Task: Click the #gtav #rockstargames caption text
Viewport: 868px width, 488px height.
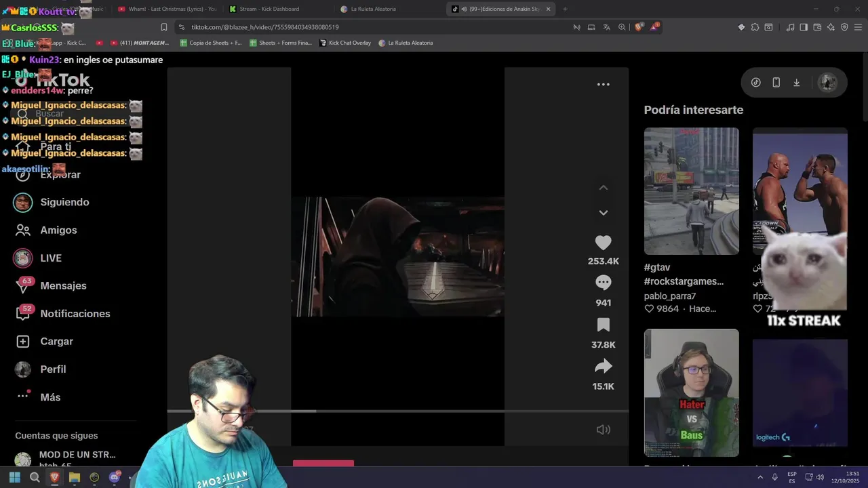Action: (684, 274)
